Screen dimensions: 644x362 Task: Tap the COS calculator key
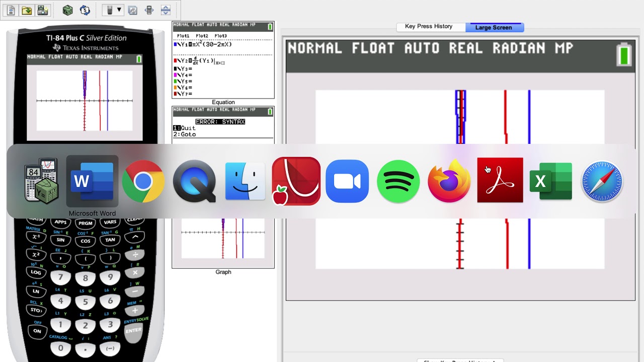click(86, 241)
